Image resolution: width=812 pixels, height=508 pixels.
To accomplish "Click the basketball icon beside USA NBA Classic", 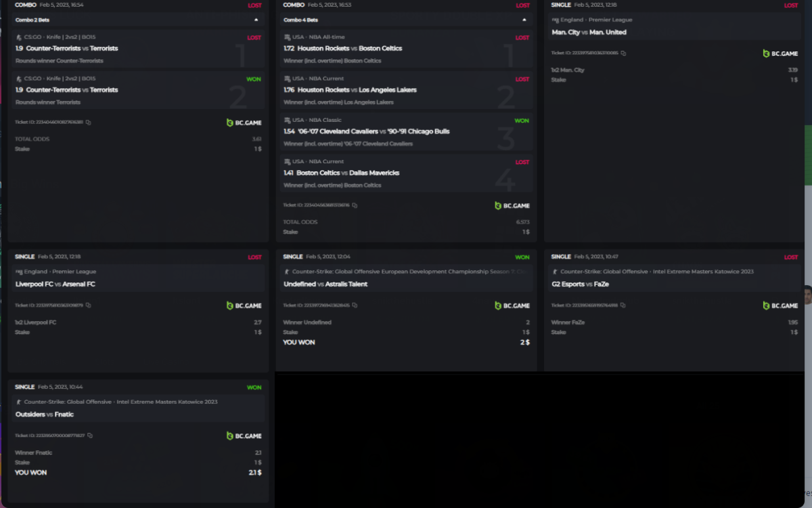I will point(288,120).
